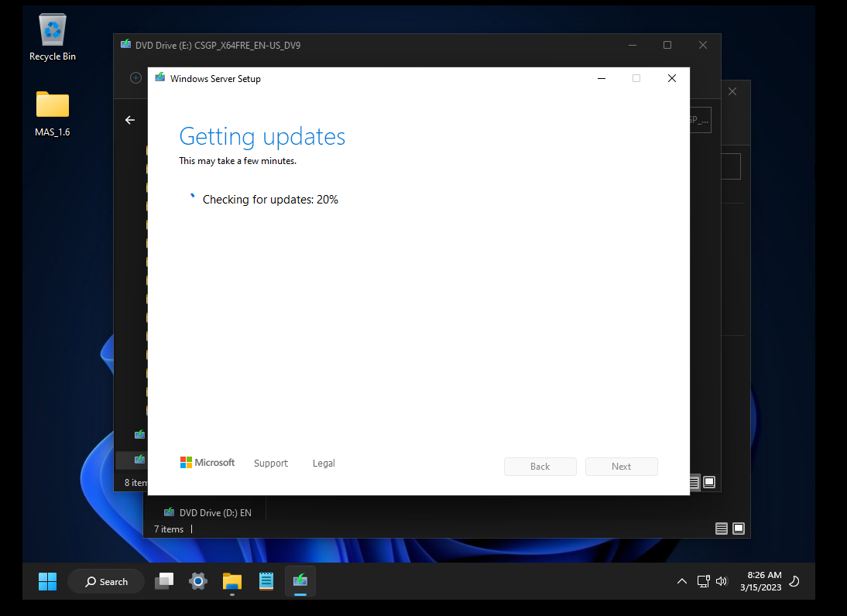Click the Support link in Setup
Viewport: 847px width, 616px height.
click(271, 464)
